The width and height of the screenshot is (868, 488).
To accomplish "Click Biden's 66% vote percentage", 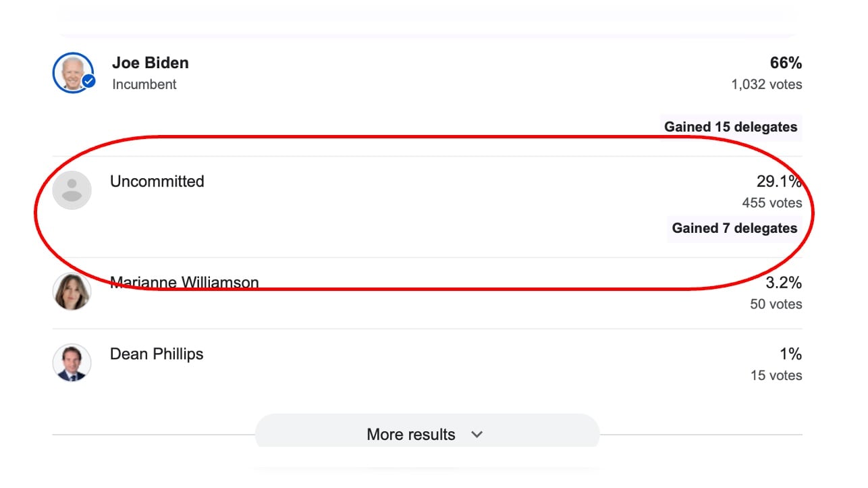I will (786, 63).
